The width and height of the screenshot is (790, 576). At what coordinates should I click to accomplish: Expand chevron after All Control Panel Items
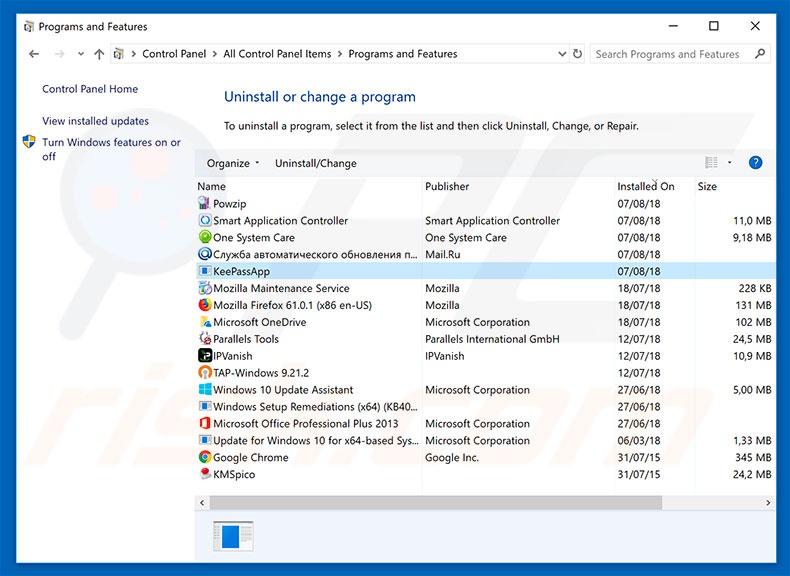(x=340, y=54)
